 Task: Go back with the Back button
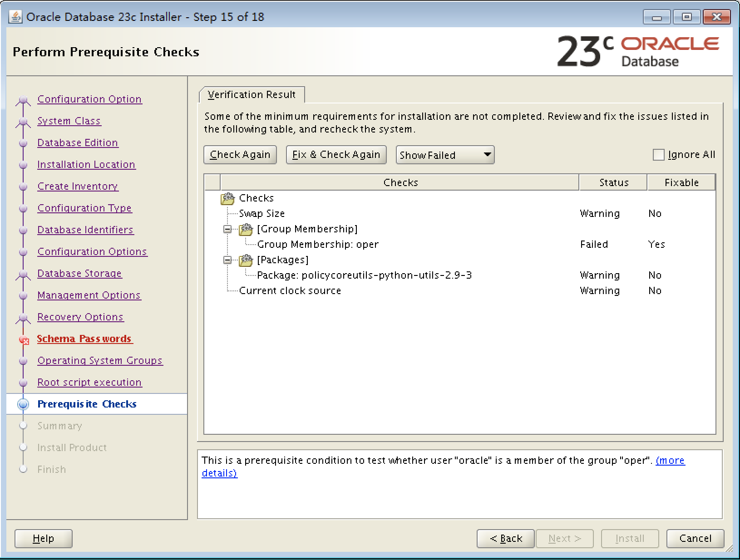506,539
